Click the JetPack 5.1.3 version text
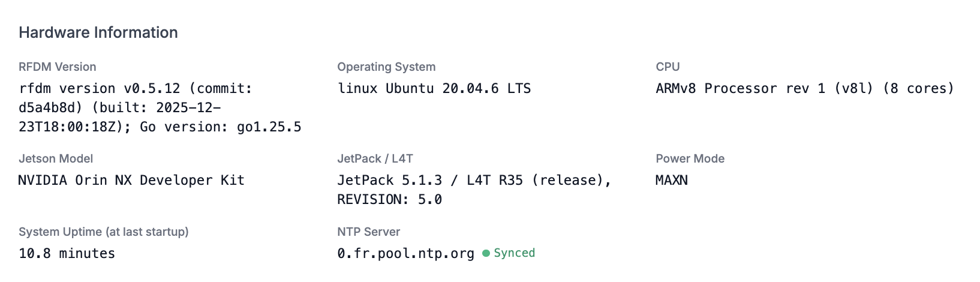 (x=389, y=181)
